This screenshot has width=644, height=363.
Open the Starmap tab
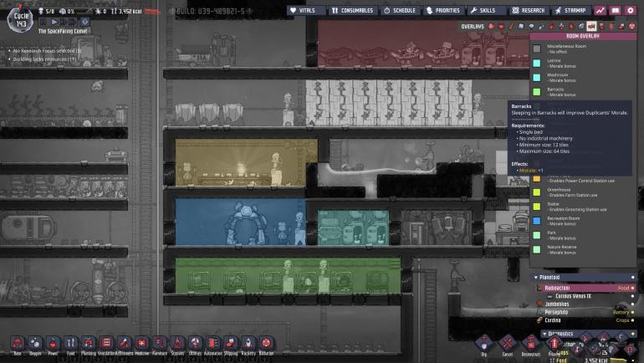(x=570, y=10)
